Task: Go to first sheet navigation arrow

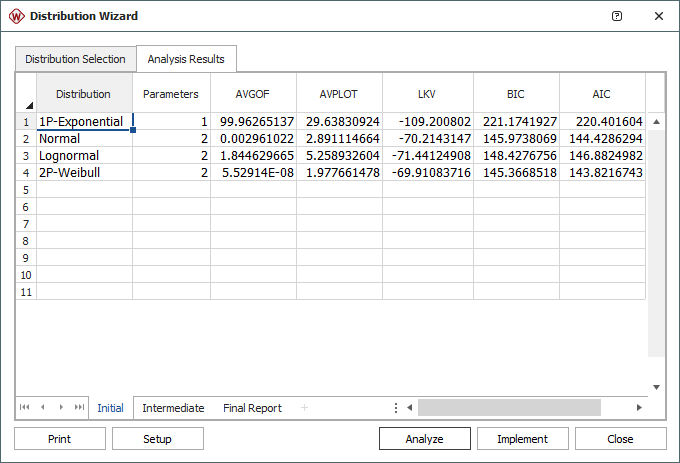Action: pos(25,407)
